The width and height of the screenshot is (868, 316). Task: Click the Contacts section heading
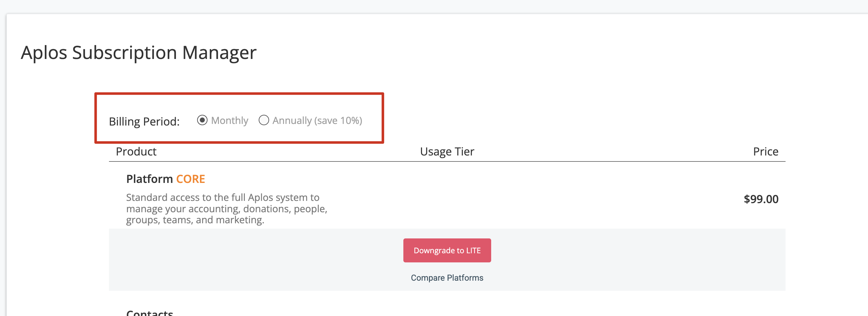(x=149, y=313)
